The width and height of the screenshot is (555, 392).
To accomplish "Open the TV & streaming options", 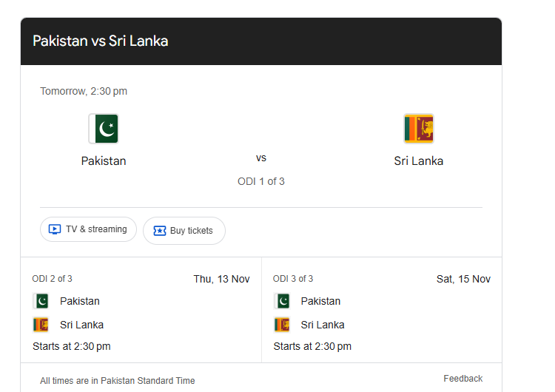I will tap(89, 229).
